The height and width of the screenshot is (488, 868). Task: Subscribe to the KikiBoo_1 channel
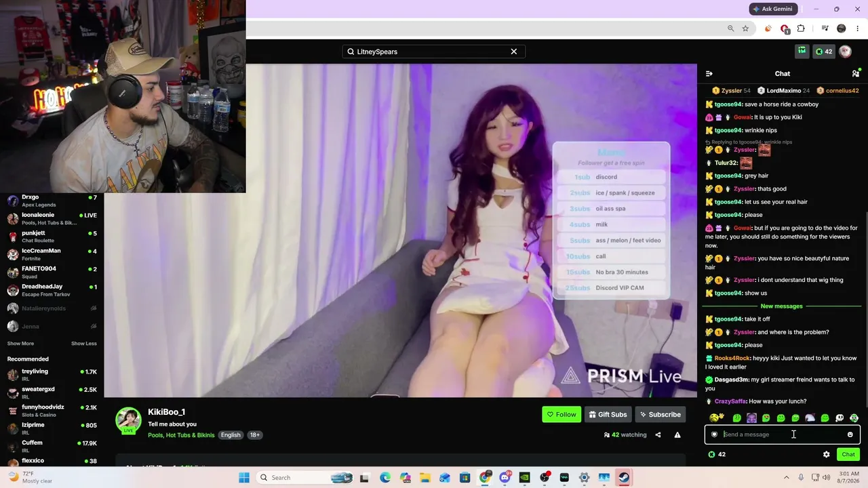pos(660,414)
